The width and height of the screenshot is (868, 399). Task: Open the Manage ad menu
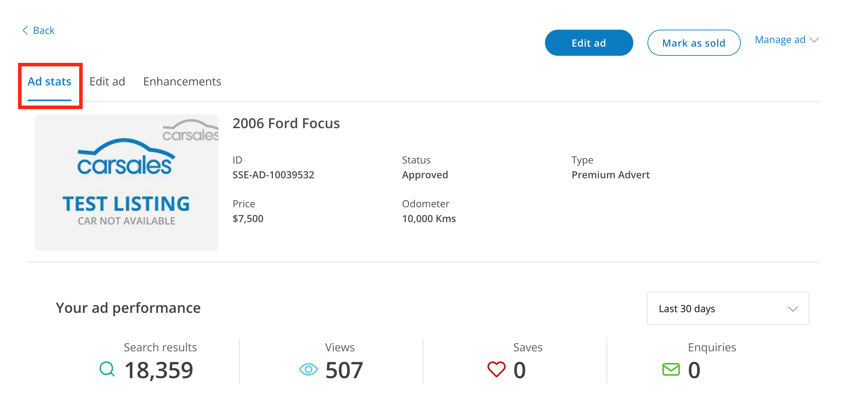click(x=787, y=40)
